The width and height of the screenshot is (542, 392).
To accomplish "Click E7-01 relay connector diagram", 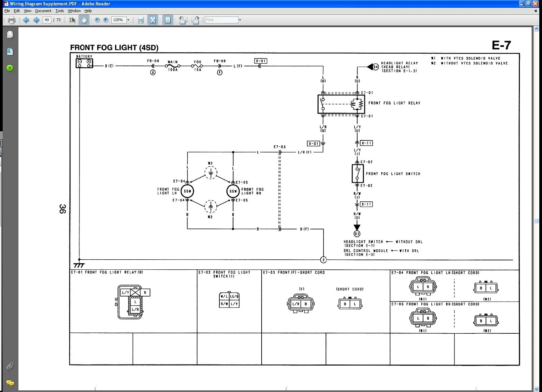I will pyautogui.click(x=133, y=302).
